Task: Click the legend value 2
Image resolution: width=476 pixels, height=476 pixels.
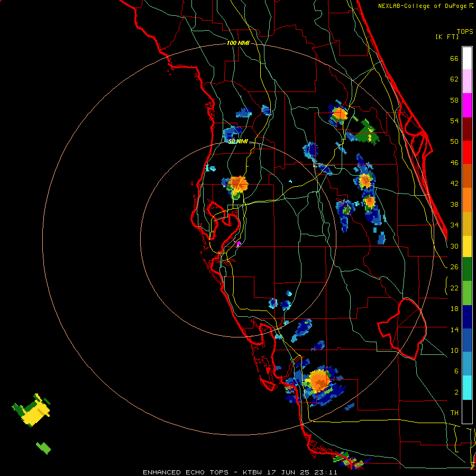Action: pyautogui.click(x=456, y=392)
